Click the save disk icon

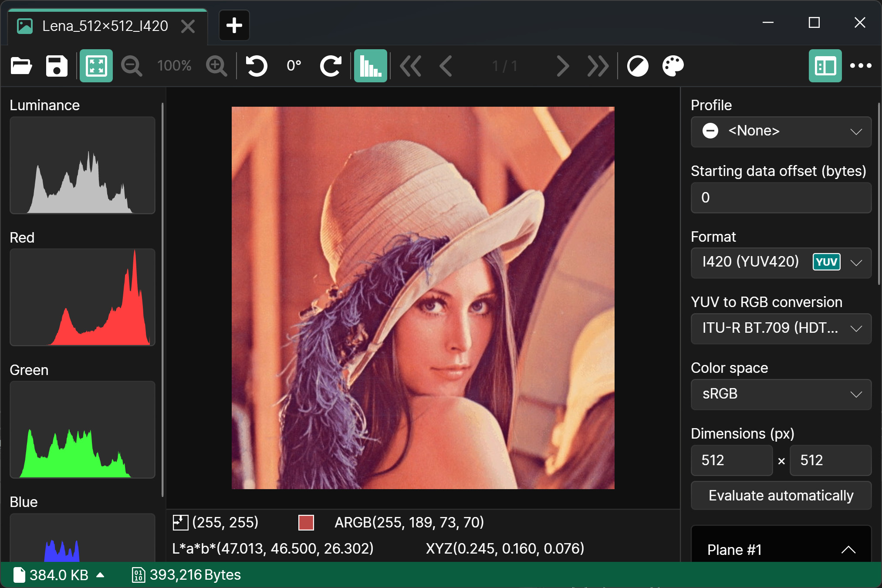[x=57, y=66]
